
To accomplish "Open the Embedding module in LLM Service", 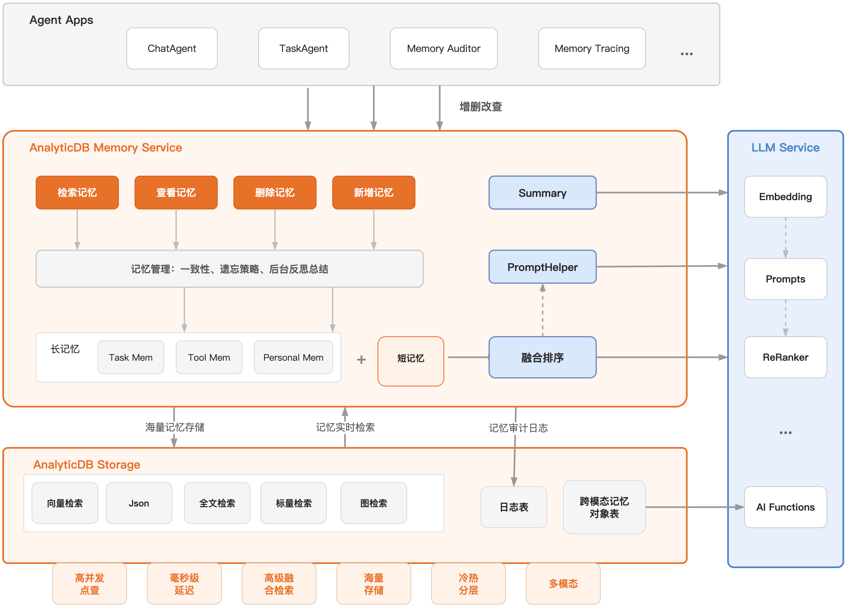I will pyautogui.click(x=785, y=197).
